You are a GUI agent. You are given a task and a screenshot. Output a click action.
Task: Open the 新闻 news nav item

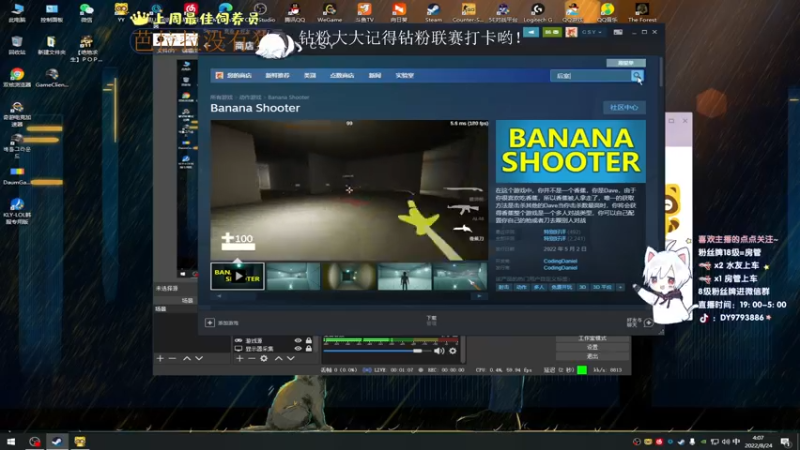coord(374,76)
